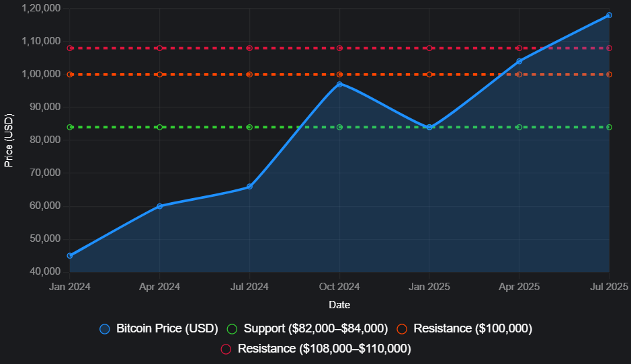Screen dimensions: 631x364
Task: Click the red $108,000 resistance marker at Apr 2024
Action: pyautogui.click(x=159, y=48)
